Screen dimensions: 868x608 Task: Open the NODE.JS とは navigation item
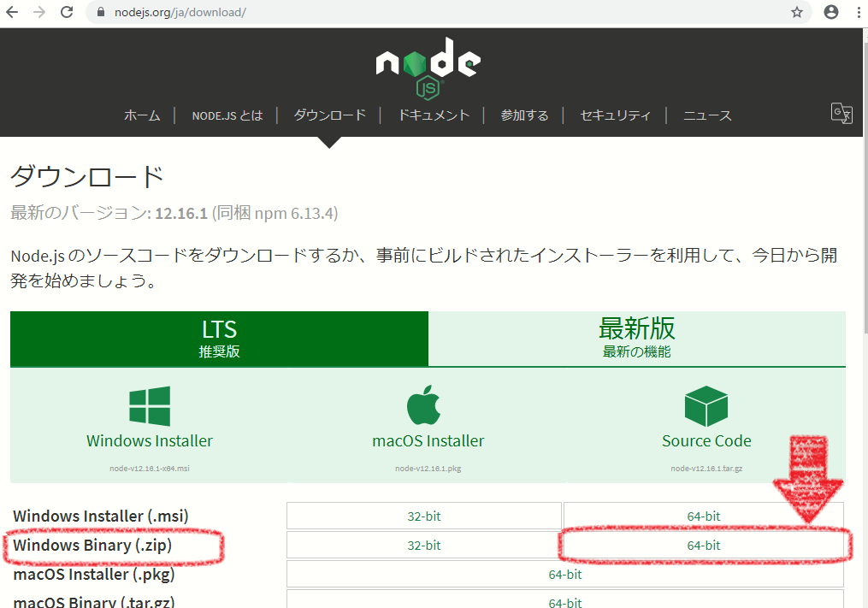point(227,115)
